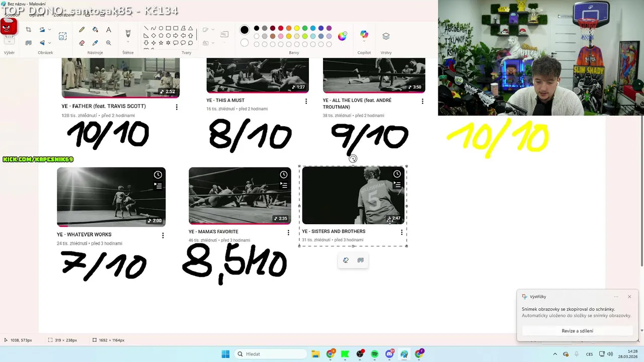This screenshot has width=644, height=362.
Task: Select the Pencil tool
Action: coord(82,30)
